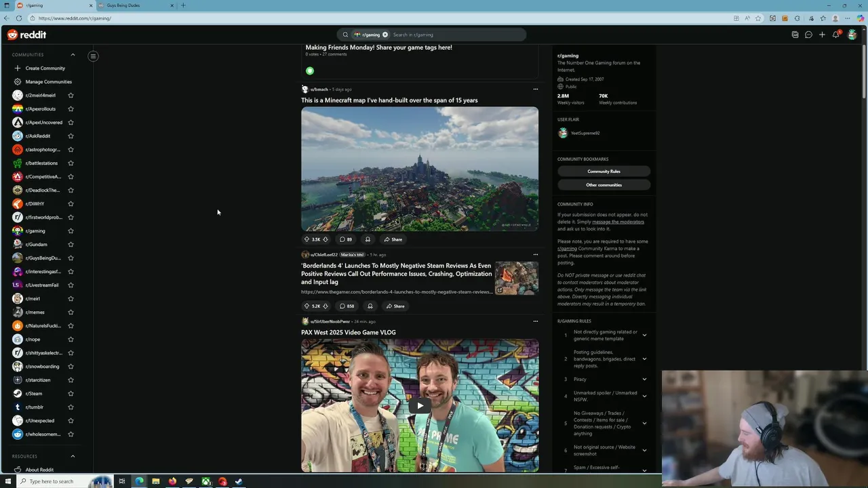Favorite r/tumblr with its star
This screenshot has height=488, width=868.
71,407
